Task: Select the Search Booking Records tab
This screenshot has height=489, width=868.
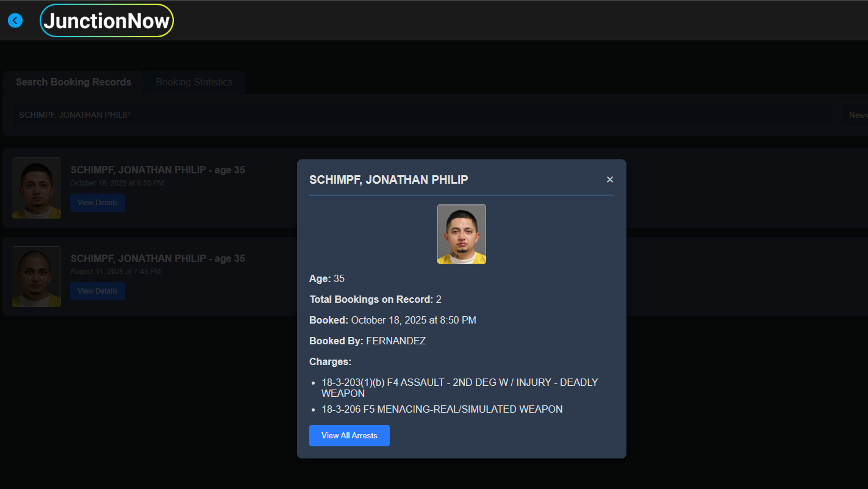Action: point(73,82)
